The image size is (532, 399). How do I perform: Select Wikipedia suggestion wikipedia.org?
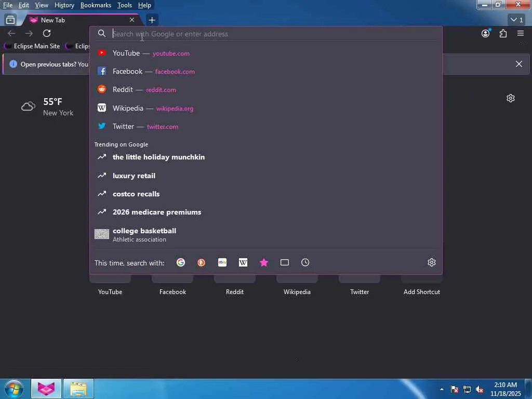click(x=265, y=108)
